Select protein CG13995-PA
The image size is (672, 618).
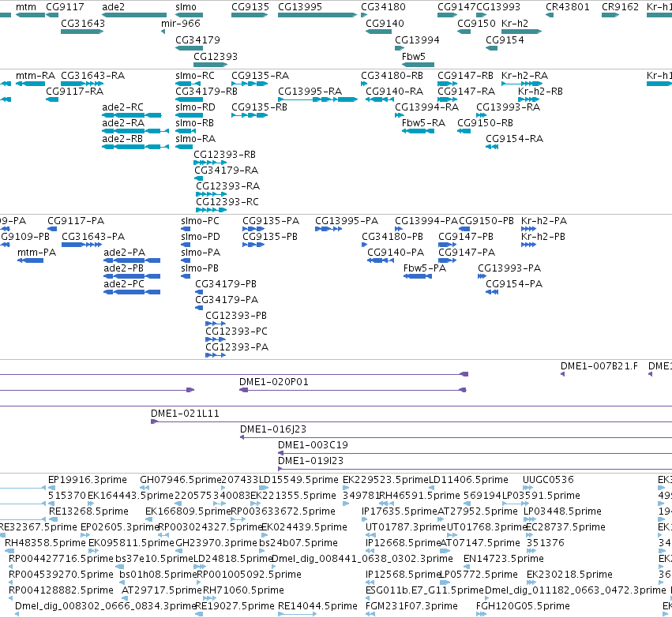328,229
